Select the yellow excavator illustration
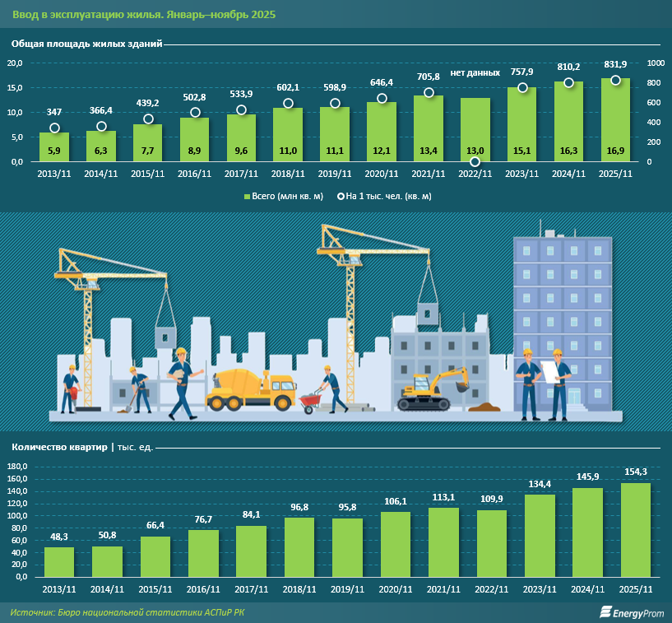Viewport: 672px width, 623px height. pyautogui.click(x=433, y=389)
